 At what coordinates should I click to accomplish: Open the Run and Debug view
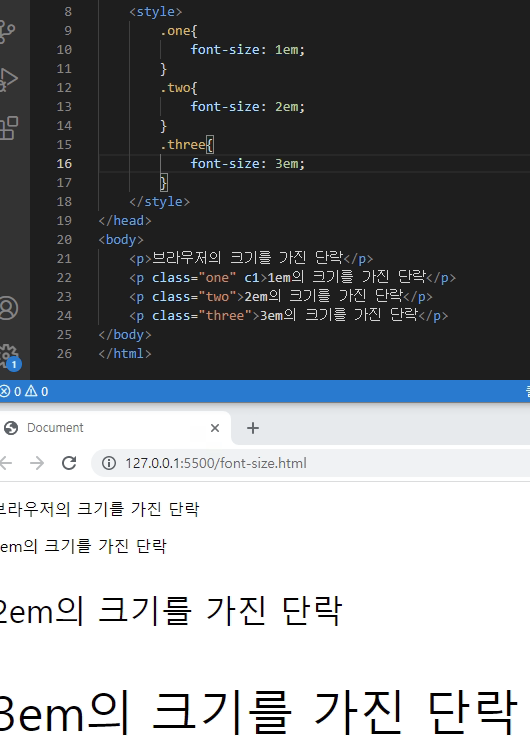pyautogui.click(x=8, y=79)
